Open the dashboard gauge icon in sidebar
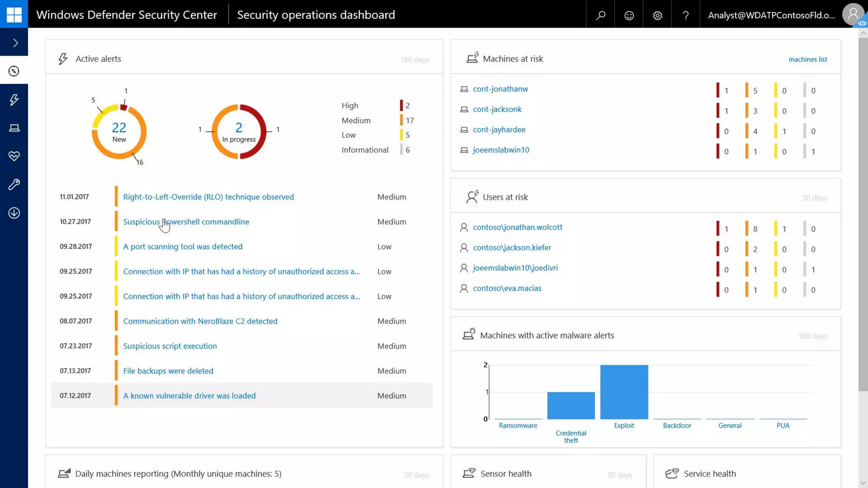The image size is (868, 488). (x=14, y=71)
